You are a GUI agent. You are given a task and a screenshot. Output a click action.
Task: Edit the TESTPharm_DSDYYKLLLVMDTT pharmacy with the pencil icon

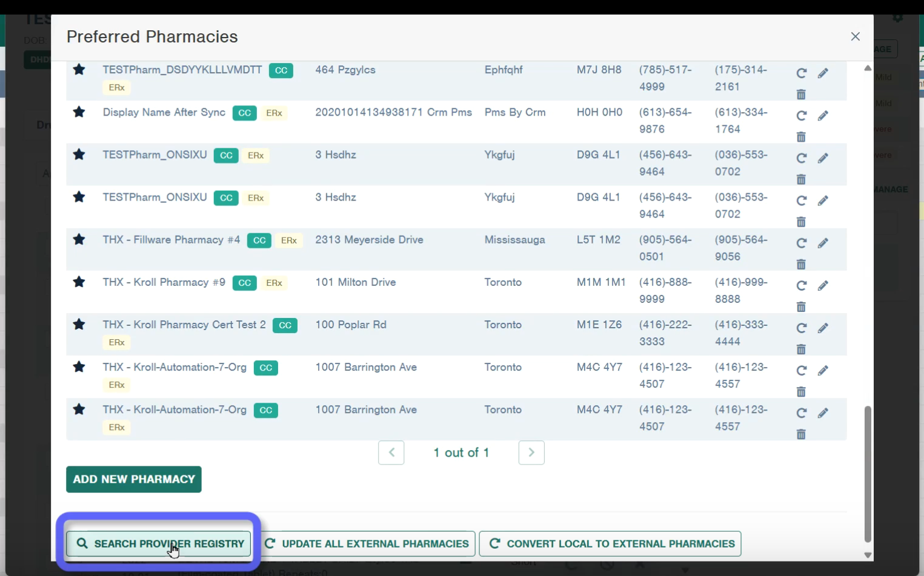[x=823, y=73]
